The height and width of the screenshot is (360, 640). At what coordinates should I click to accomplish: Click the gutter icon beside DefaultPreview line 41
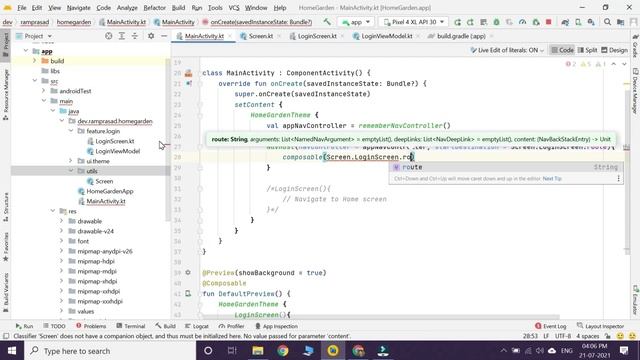point(188,293)
